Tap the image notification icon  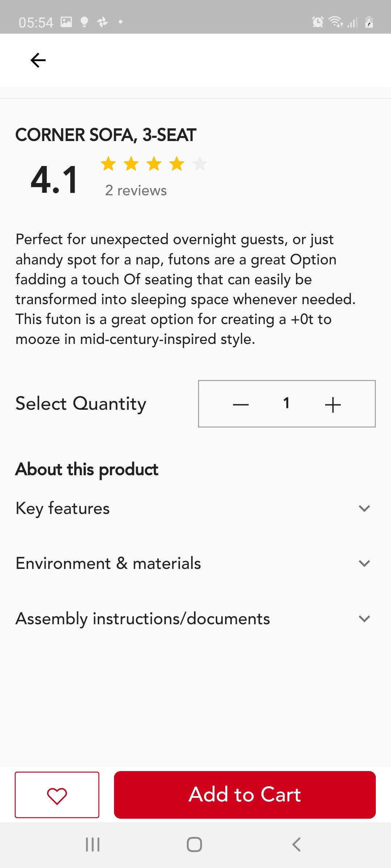[66, 22]
